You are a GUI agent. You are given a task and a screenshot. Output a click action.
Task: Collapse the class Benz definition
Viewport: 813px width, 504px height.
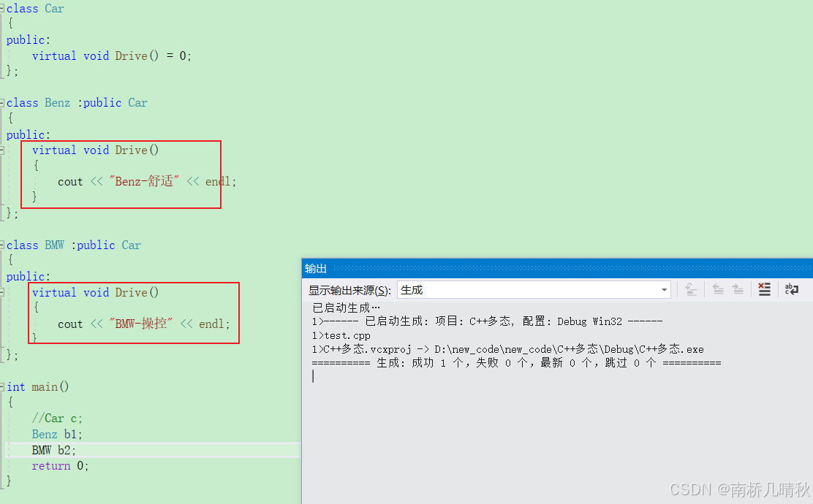pos(2,103)
